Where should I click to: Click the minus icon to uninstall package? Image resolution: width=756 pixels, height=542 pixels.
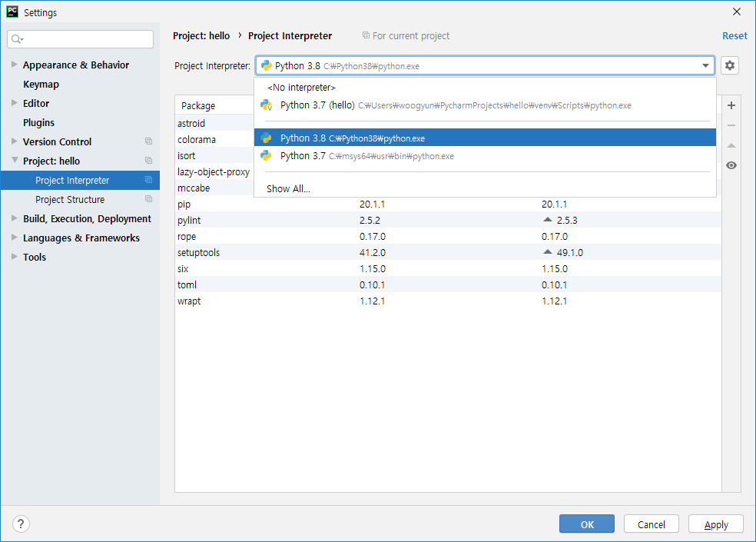731,125
